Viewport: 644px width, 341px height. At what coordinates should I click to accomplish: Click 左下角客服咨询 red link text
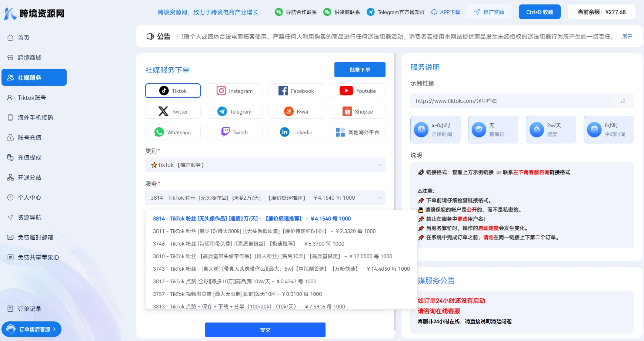point(531,172)
